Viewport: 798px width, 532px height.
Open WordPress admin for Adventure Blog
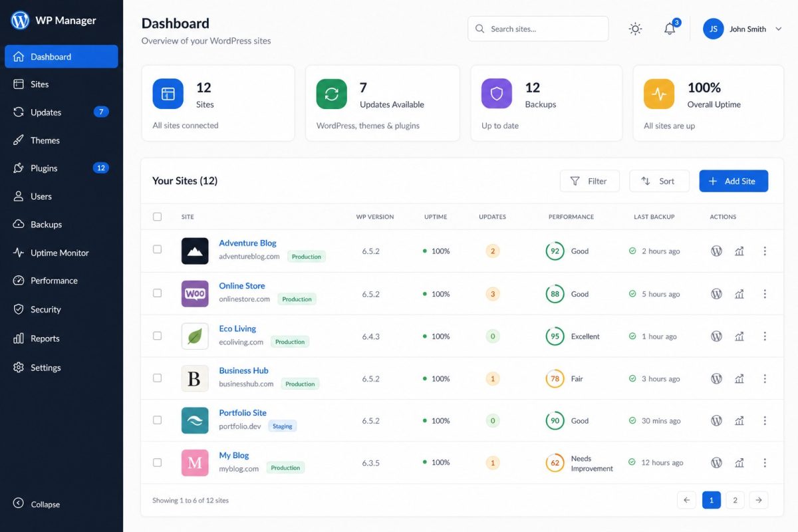point(716,251)
